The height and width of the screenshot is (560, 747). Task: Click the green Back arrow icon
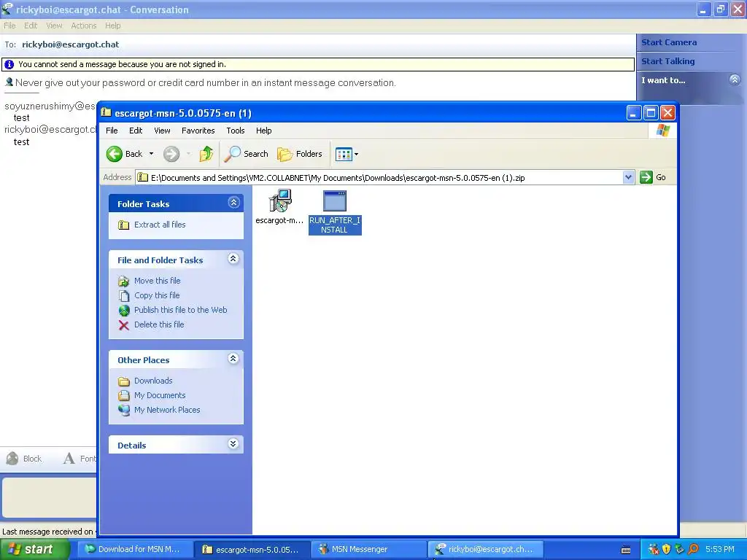tap(115, 154)
